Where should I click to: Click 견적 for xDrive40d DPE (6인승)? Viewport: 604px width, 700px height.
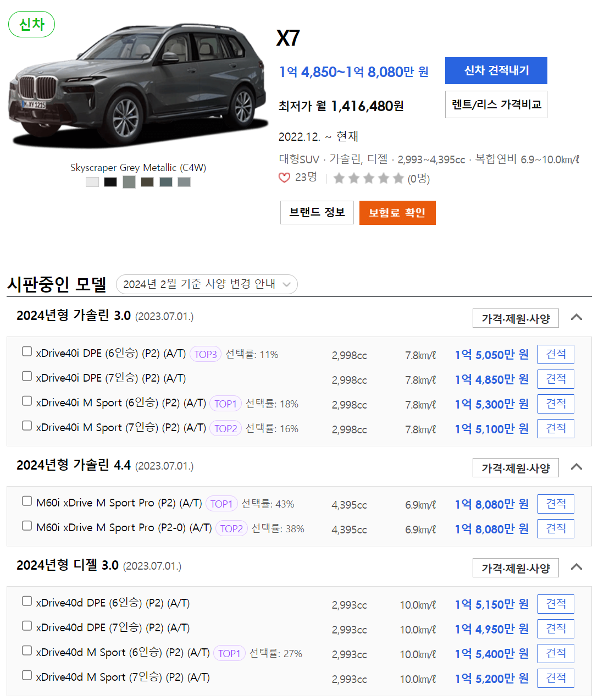pyautogui.click(x=556, y=604)
